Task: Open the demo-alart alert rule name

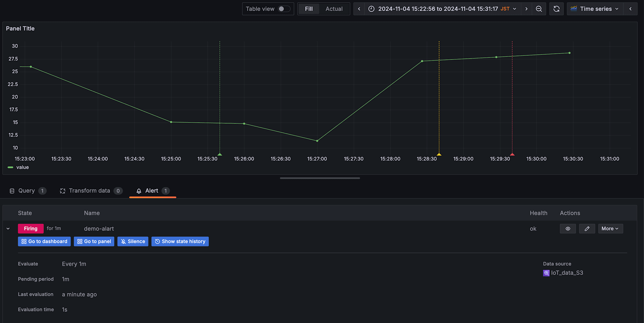Action: click(x=99, y=229)
